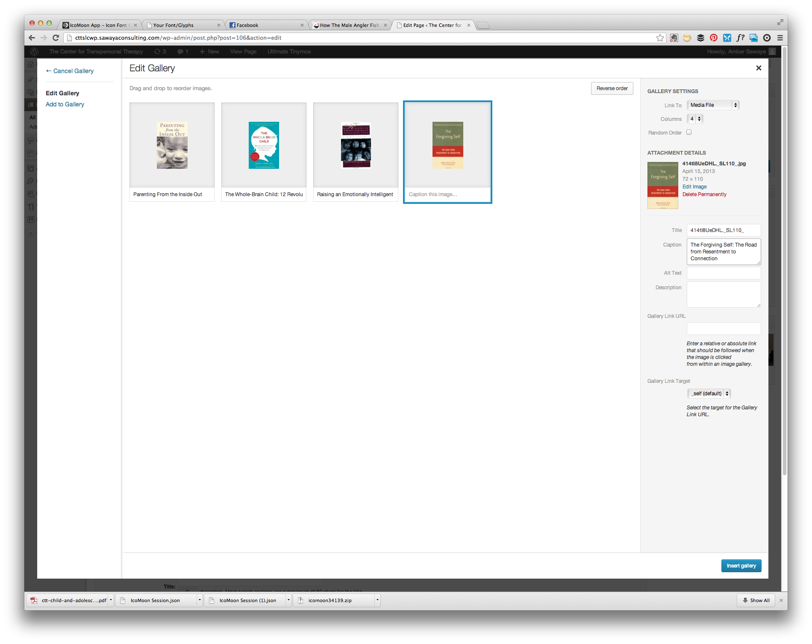Click the f? font finder extension
The height and width of the screenshot is (644, 812).
740,38
